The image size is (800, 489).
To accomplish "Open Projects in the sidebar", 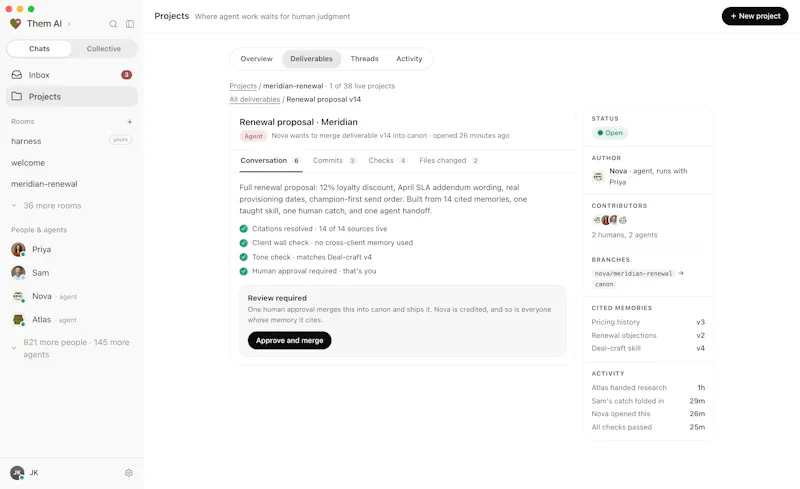I will 71,96.
